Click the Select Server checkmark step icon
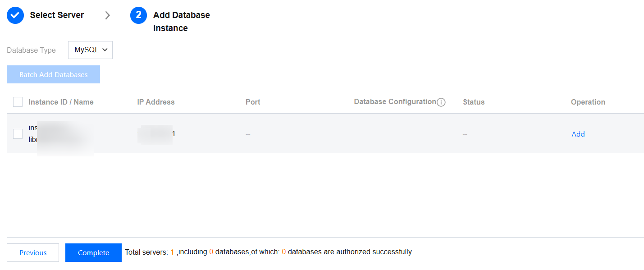The height and width of the screenshot is (270, 644). point(15,15)
